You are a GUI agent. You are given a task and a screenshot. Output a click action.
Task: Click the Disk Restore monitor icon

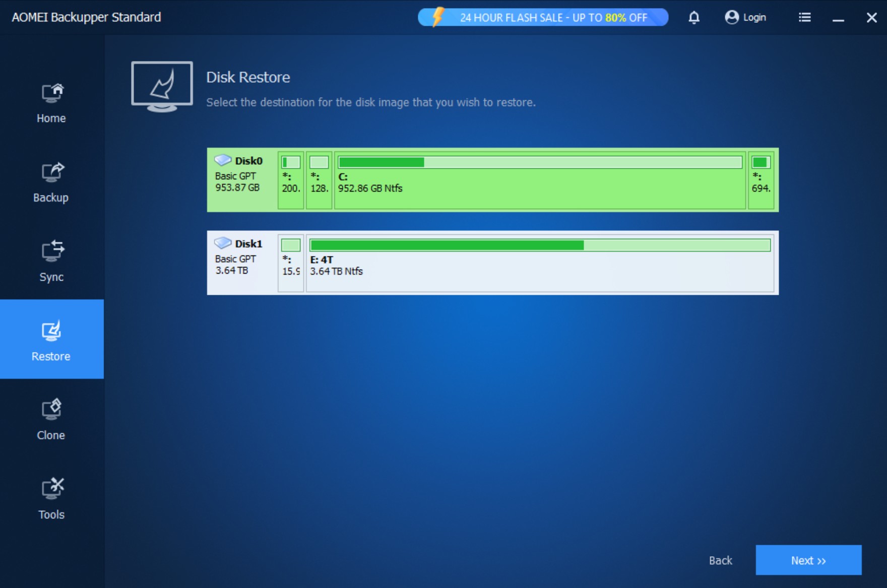point(162,87)
